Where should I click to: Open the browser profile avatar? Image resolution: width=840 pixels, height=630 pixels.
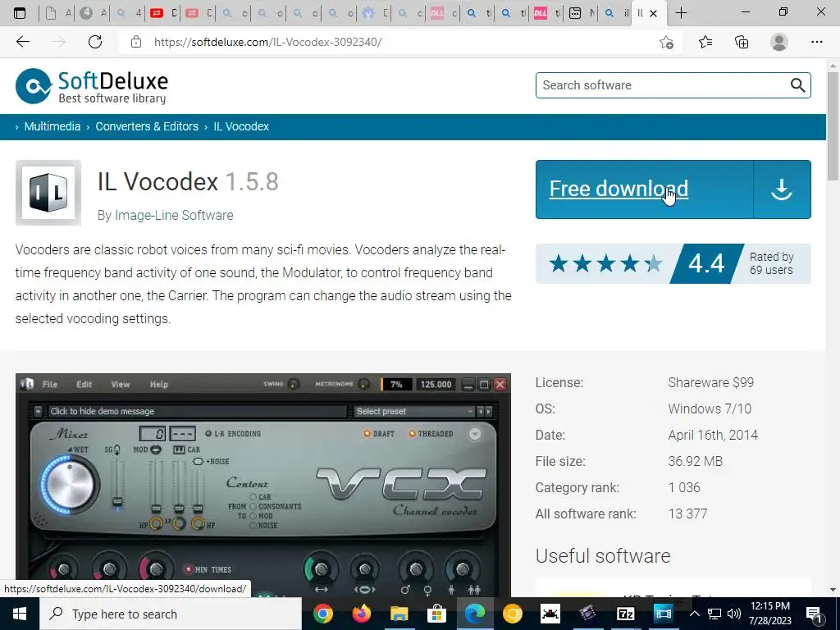click(x=779, y=42)
